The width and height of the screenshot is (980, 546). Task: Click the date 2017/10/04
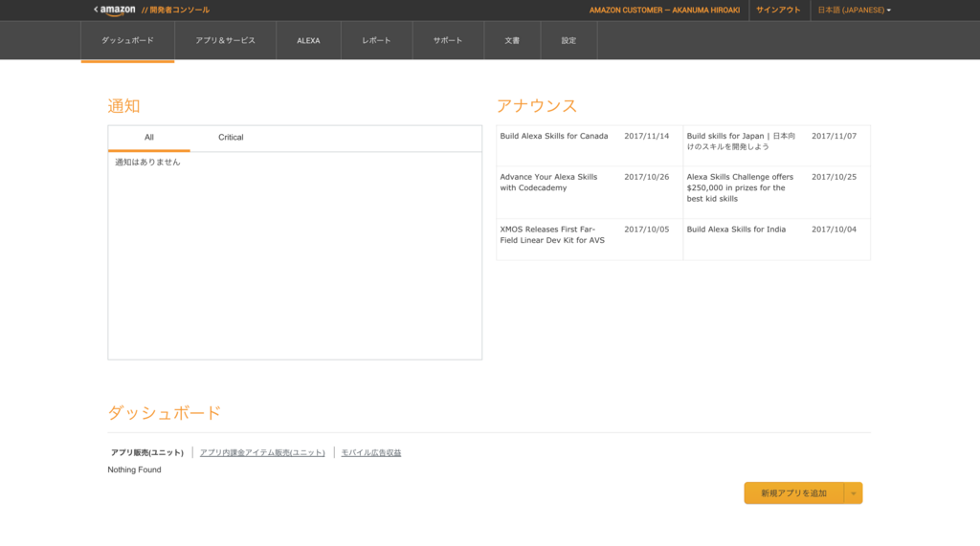pyautogui.click(x=834, y=229)
